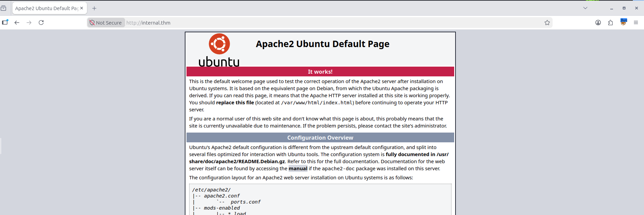The height and width of the screenshot is (215, 644).
Task: Click the 'ports.conf' tree entry
Action: (x=245, y=202)
